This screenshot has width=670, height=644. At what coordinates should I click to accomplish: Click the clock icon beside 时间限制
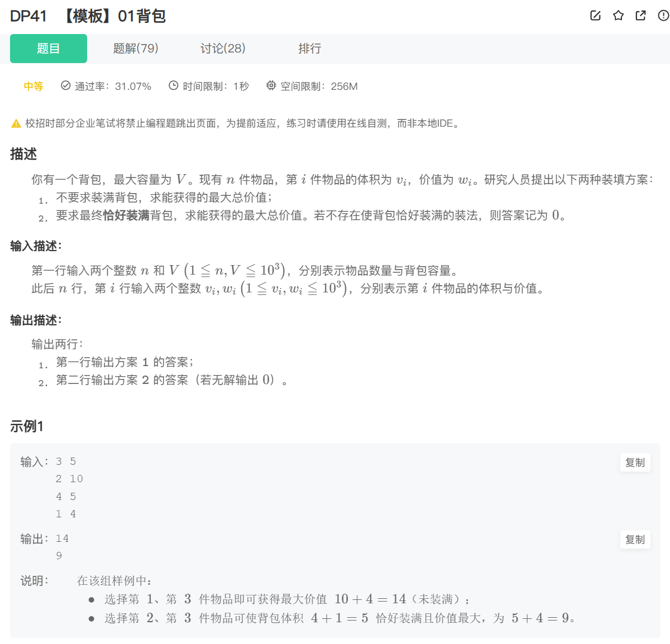pyautogui.click(x=173, y=85)
